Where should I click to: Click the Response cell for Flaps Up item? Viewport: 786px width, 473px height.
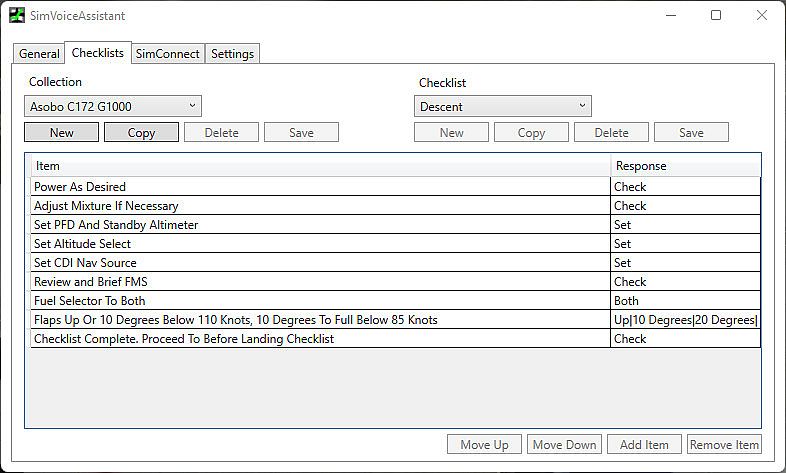pyautogui.click(x=685, y=320)
